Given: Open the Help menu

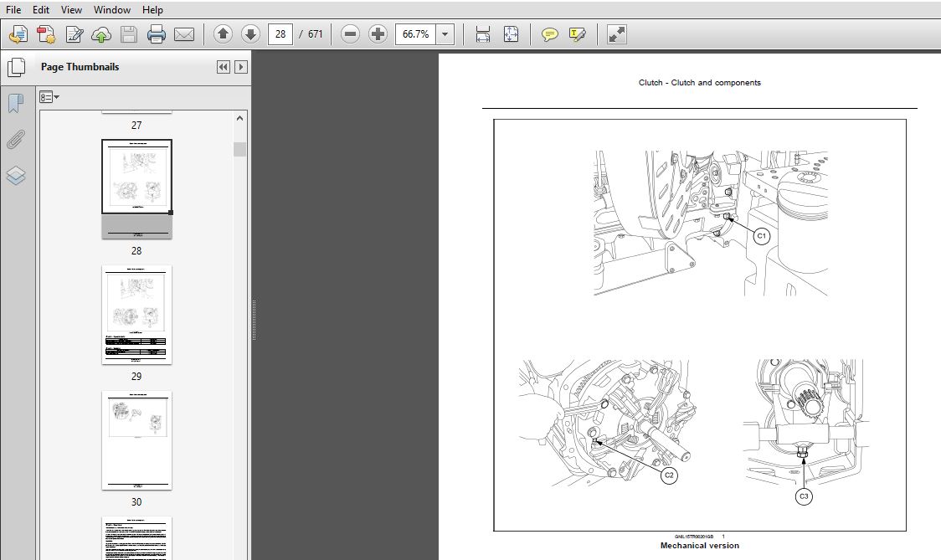Looking at the screenshot, I should click(152, 9).
